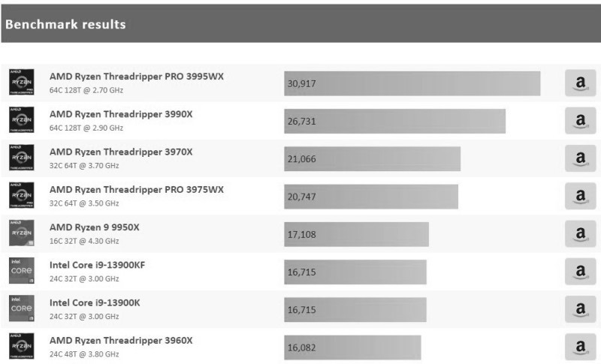The height and width of the screenshot is (364, 601).
Task: Open Amazon link for Threadripper PRO 3975WX
Action: 580,196
